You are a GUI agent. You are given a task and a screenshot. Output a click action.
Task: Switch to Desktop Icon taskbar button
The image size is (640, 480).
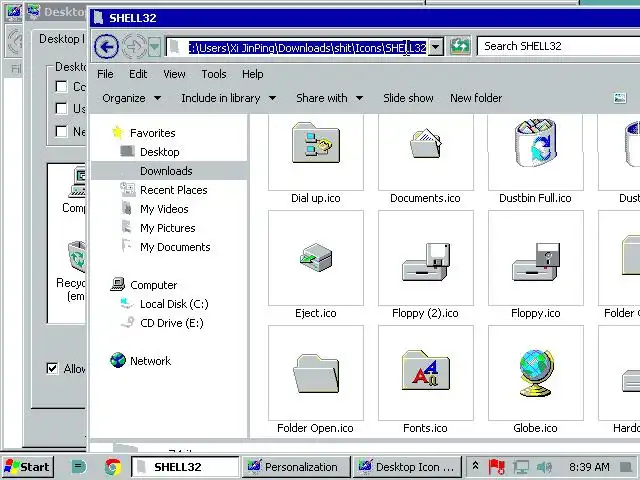click(x=407, y=467)
